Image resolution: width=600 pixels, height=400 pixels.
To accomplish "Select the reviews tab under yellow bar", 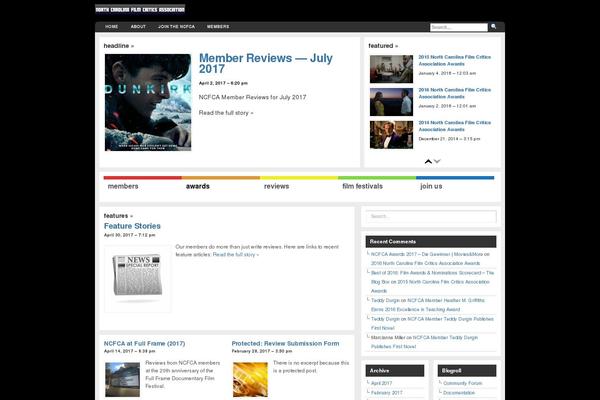I will tap(276, 186).
